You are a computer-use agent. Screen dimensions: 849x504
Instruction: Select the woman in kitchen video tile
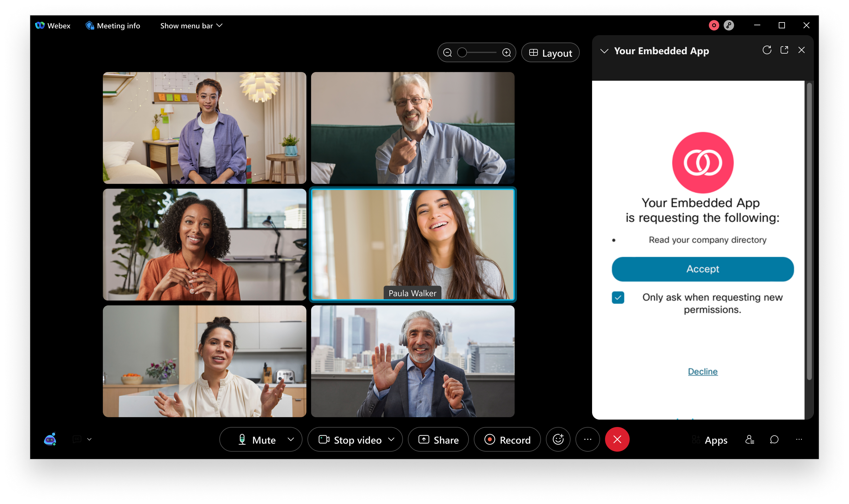[x=205, y=361]
